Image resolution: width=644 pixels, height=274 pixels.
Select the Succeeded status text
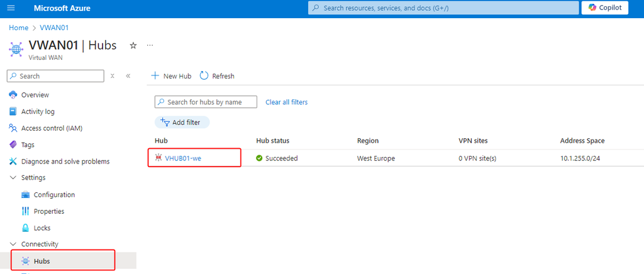click(x=281, y=158)
